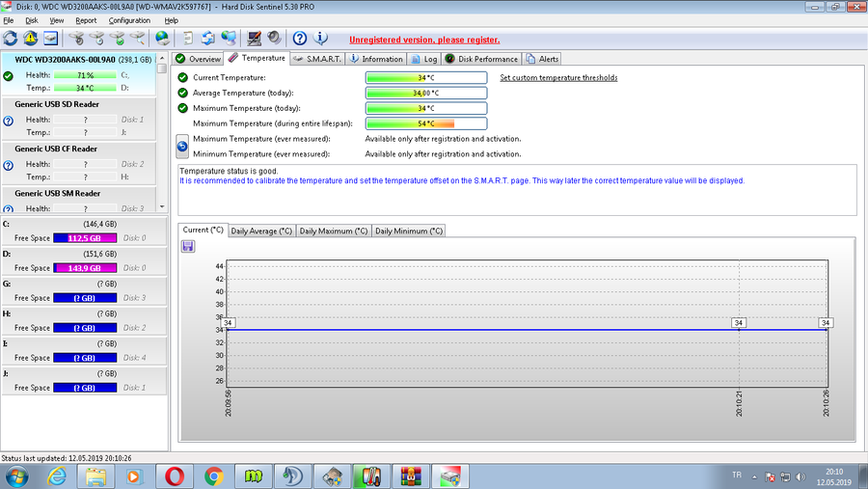Switch to the Alerts tab
The image size is (868, 489).
[x=542, y=59]
